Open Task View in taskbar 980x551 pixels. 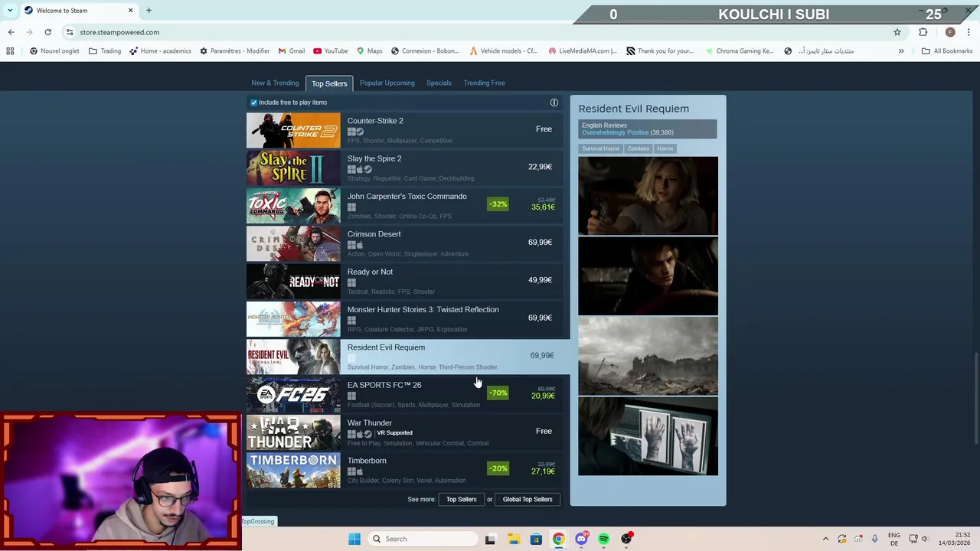pyautogui.click(x=490, y=539)
